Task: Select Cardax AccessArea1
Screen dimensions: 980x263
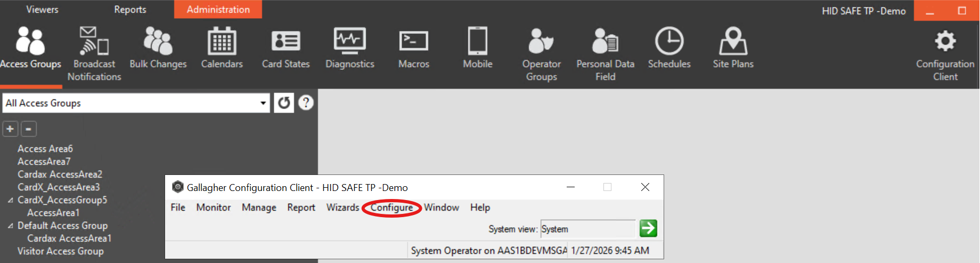Action: (69, 238)
